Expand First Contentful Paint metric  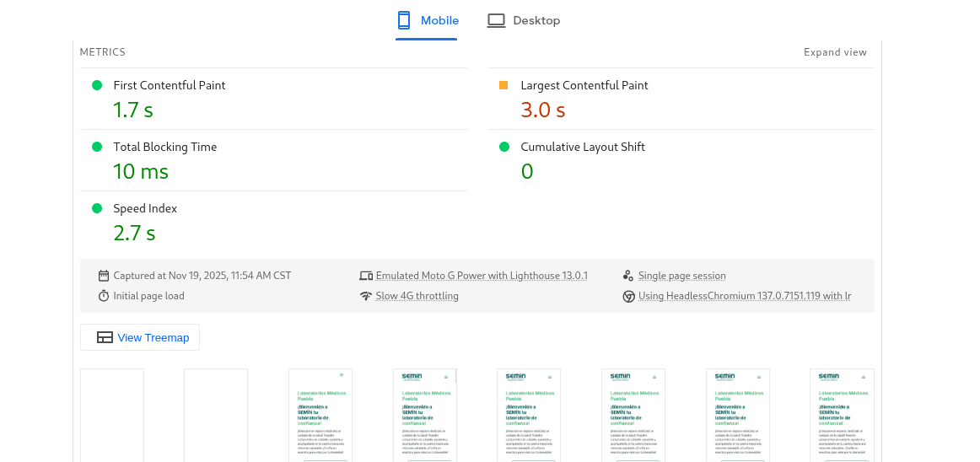(170, 85)
